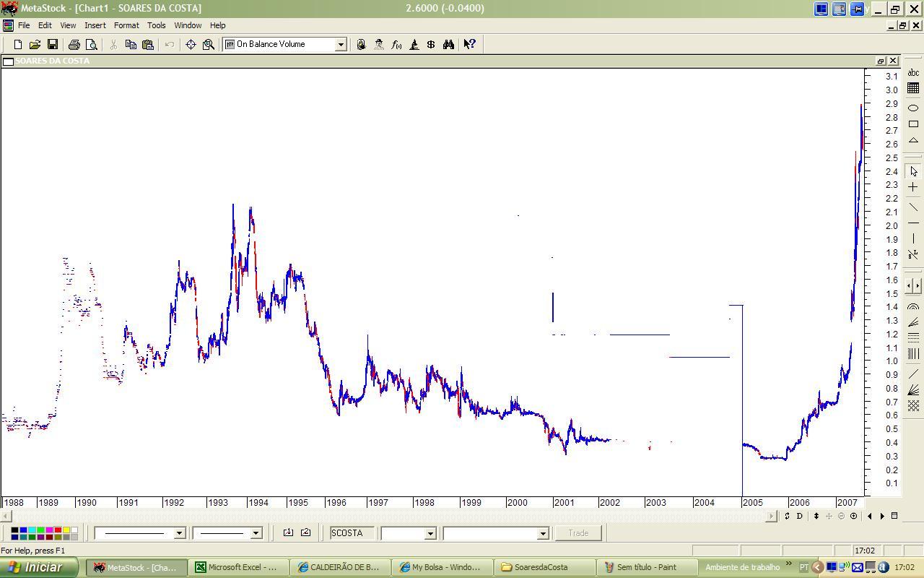This screenshot has width=924, height=578.
Task: Go to previous security arrow
Action: point(869,516)
